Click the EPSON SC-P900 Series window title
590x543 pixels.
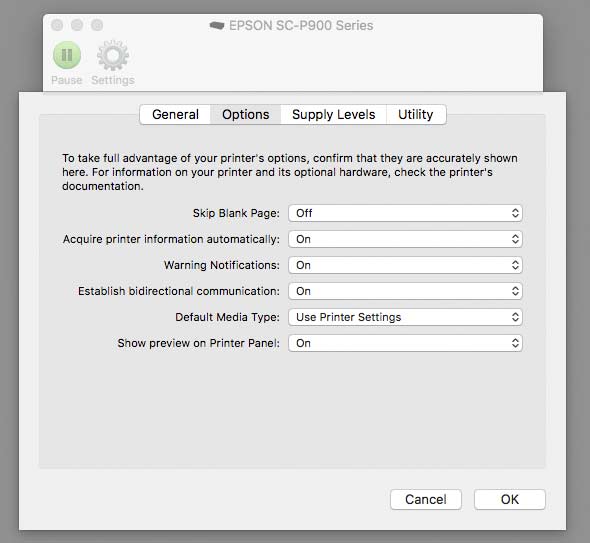[301, 26]
